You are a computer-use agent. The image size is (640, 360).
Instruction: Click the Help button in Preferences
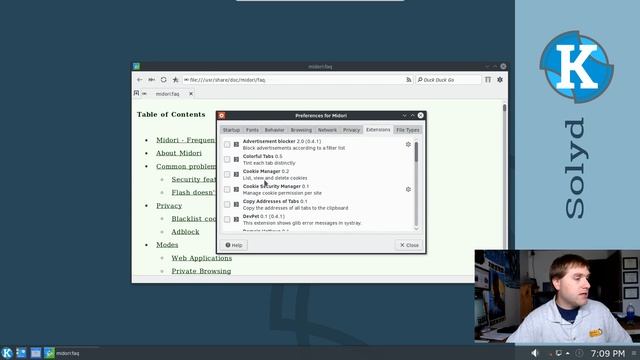(x=234, y=245)
